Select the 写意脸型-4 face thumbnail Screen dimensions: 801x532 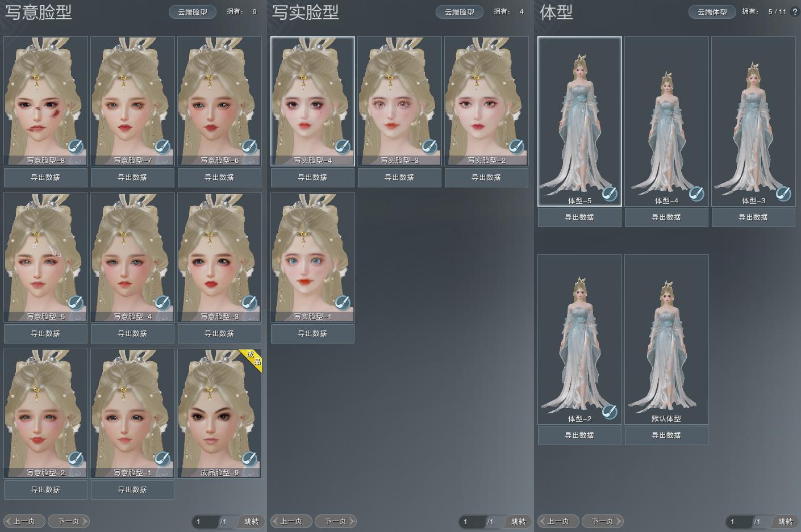pyautogui.click(x=133, y=257)
